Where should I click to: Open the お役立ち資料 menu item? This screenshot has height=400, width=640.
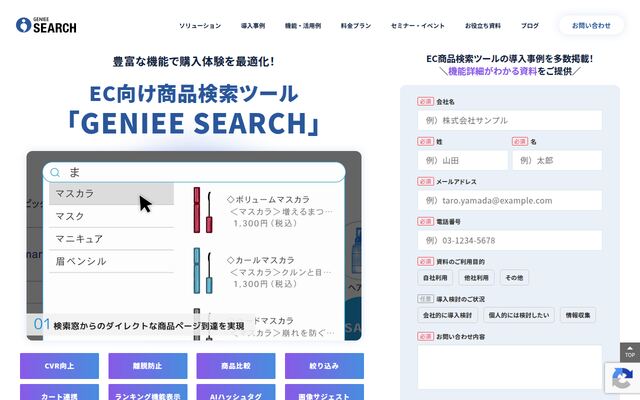click(483, 26)
